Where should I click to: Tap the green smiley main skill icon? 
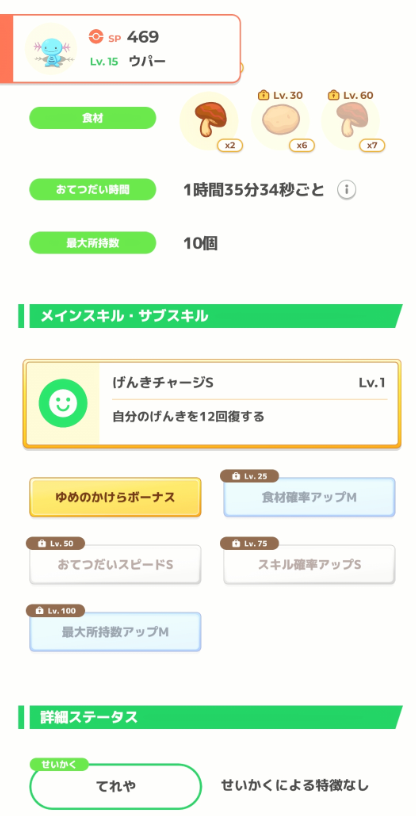tap(62, 403)
